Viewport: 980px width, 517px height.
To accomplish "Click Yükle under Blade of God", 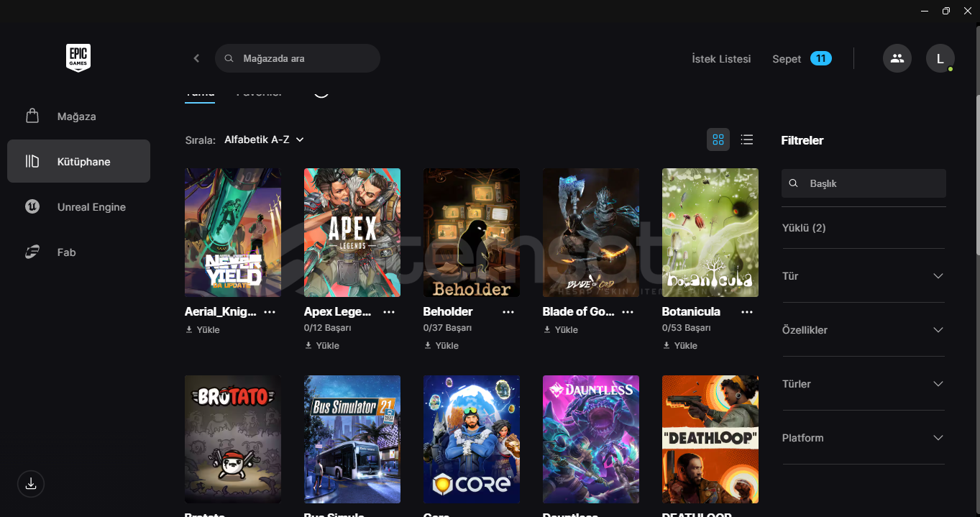I will [x=561, y=329].
